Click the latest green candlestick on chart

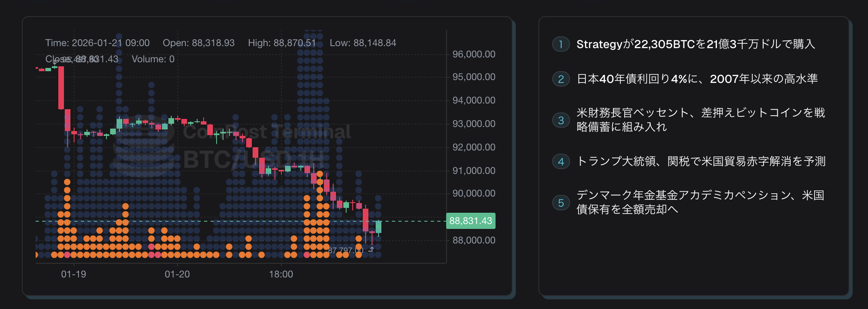coord(379,226)
